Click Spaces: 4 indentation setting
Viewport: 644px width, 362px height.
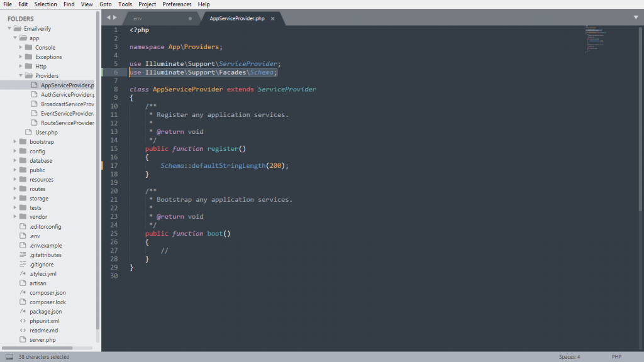pos(569,357)
